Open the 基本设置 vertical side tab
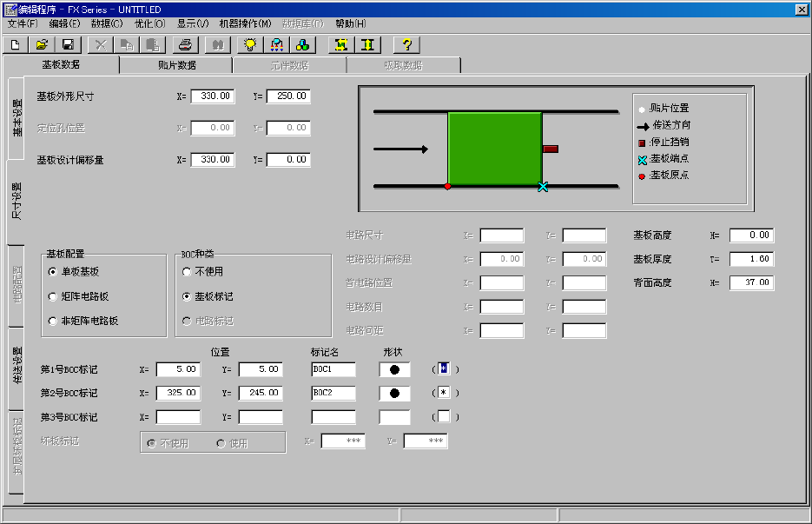 tap(17, 118)
